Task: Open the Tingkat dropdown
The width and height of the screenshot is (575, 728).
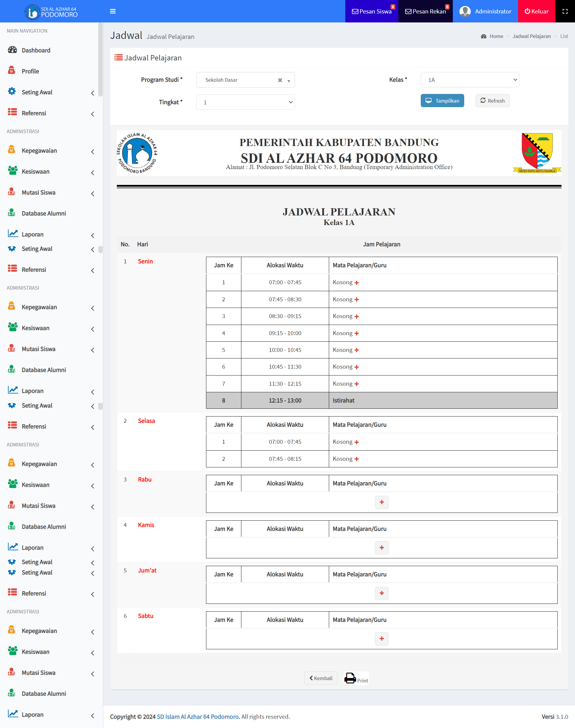Action: [x=245, y=102]
